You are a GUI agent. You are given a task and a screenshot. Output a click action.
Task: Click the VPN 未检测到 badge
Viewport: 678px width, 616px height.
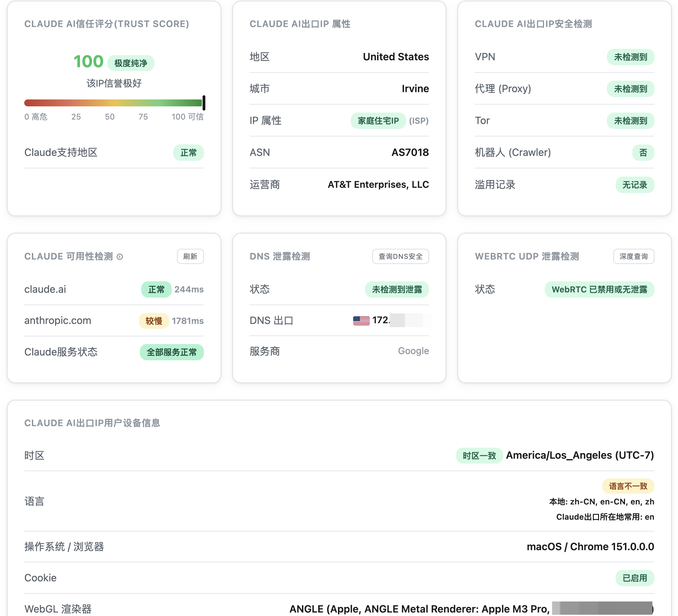631,57
